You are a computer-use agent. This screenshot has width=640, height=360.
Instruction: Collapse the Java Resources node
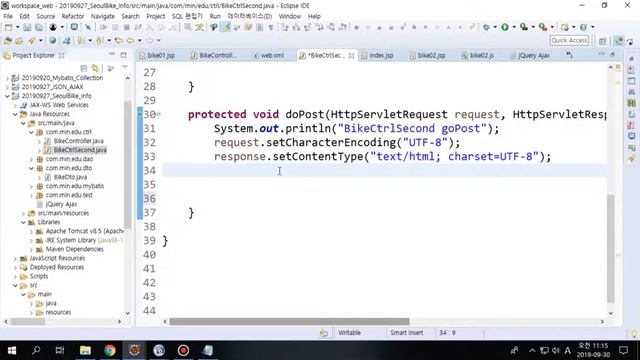click(15, 114)
